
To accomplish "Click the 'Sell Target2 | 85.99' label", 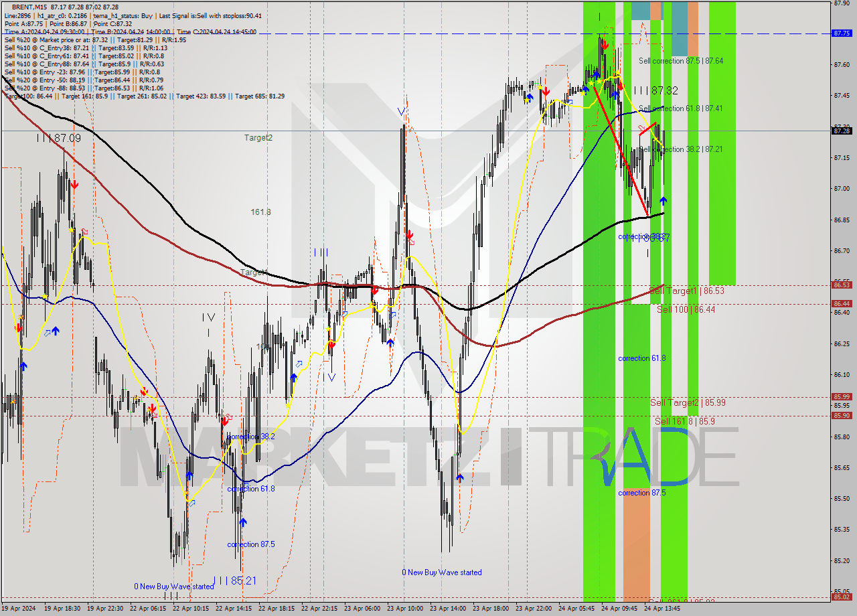I will 688,403.
